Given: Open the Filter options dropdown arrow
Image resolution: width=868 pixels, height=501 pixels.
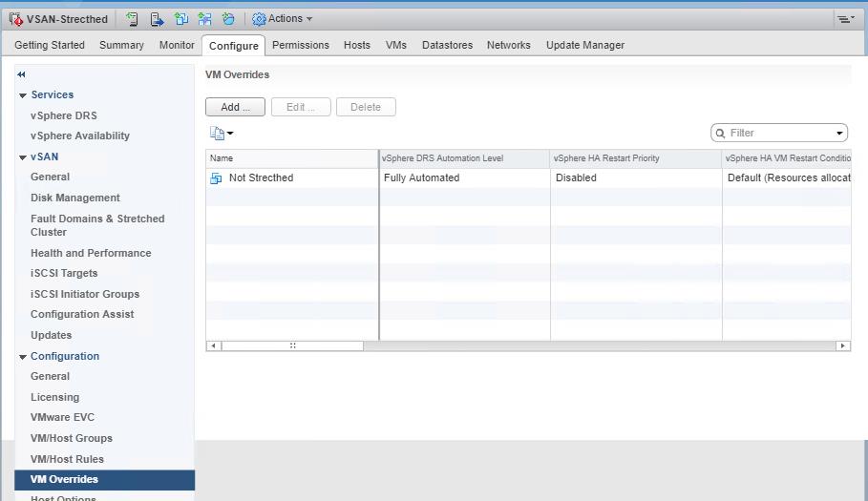Looking at the screenshot, I should tap(839, 134).
